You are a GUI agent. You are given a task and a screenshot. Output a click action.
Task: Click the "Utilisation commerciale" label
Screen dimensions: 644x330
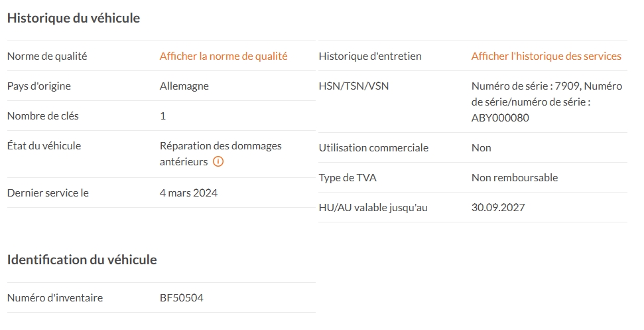pyautogui.click(x=373, y=148)
